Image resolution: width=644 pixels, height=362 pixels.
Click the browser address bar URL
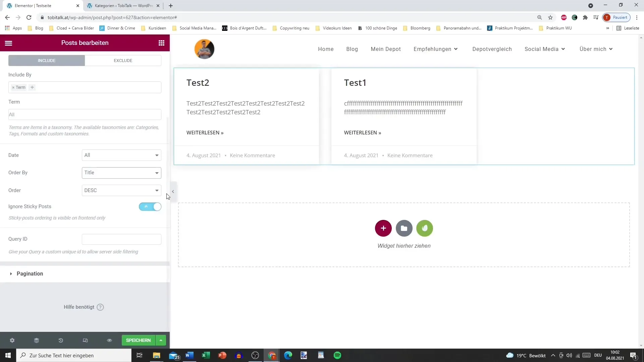pyautogui.click(x=112, y=17)
